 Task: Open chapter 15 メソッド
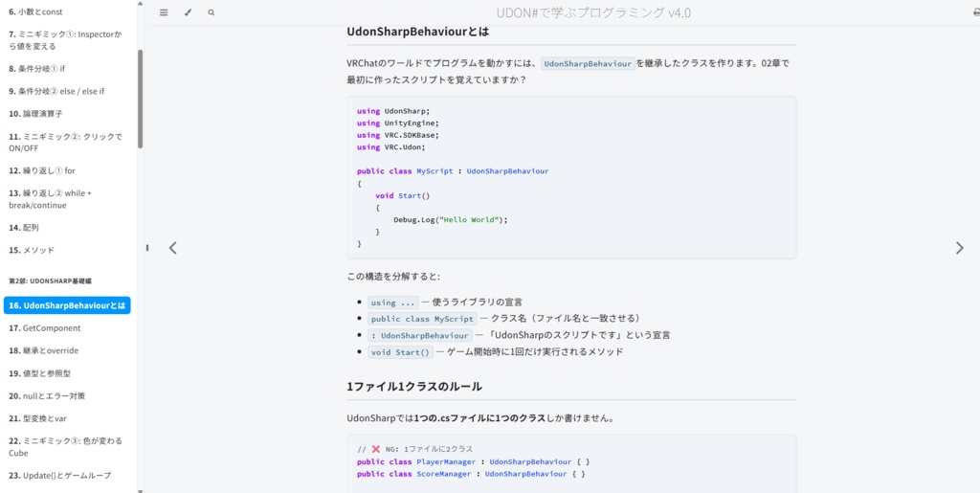pyautogui.click(x=32, y=250)
